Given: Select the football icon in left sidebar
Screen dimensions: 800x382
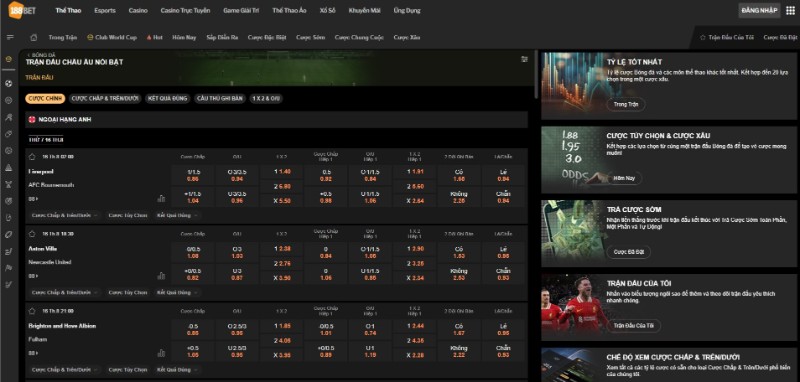Looking at the screenshot, I should tap(9, 84).
